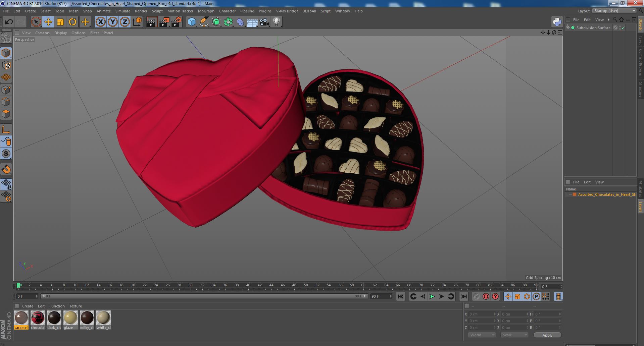
Task: Add a Floor environment object
Action: coord(252,22)
